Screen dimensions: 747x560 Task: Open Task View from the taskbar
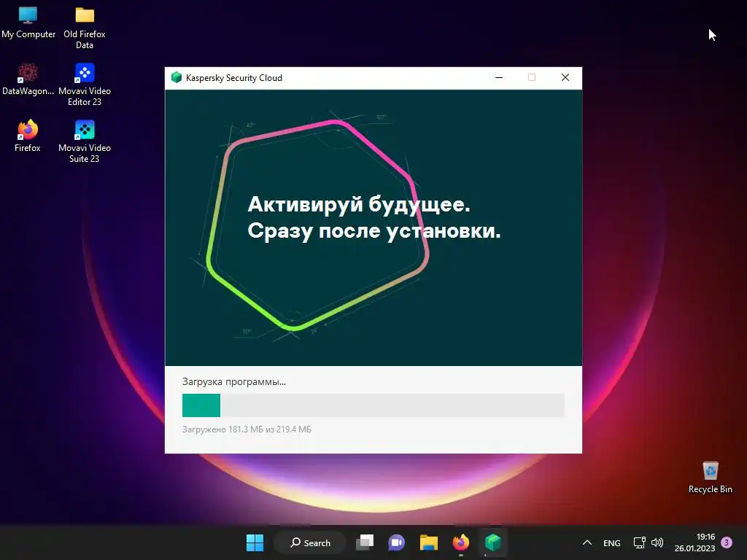(x=365, y=542)
